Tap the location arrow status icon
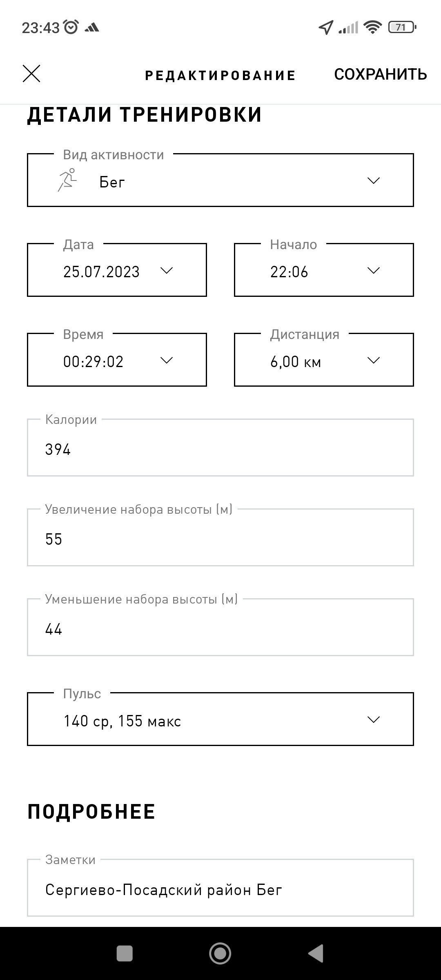The height and width of the screenshot is (980, 441). (326, 27)
